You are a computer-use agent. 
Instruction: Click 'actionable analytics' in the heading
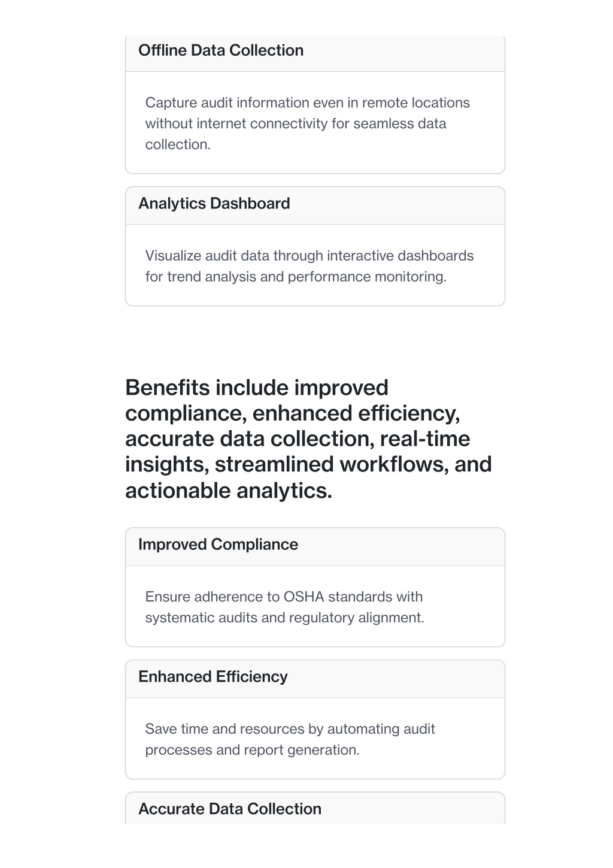pyautogui.click(x=227, y=491)
